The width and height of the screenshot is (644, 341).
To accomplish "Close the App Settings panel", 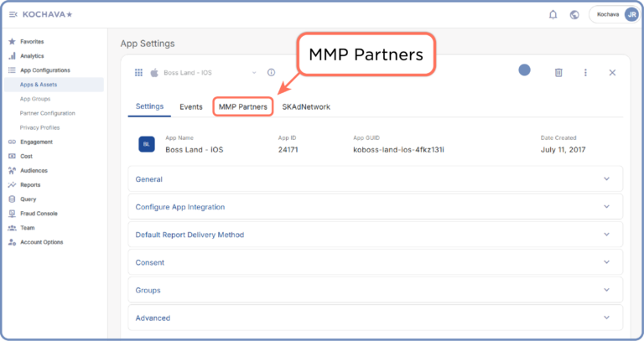I will [x=612, y=73].
